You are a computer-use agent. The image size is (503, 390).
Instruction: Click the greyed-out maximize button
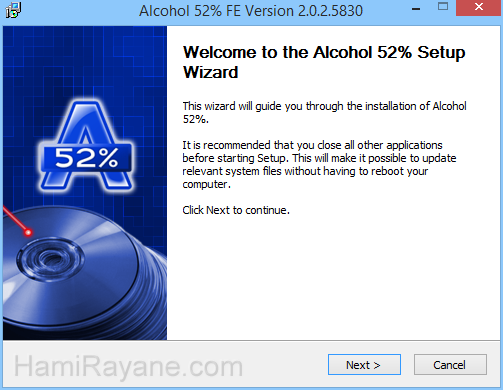443,7
